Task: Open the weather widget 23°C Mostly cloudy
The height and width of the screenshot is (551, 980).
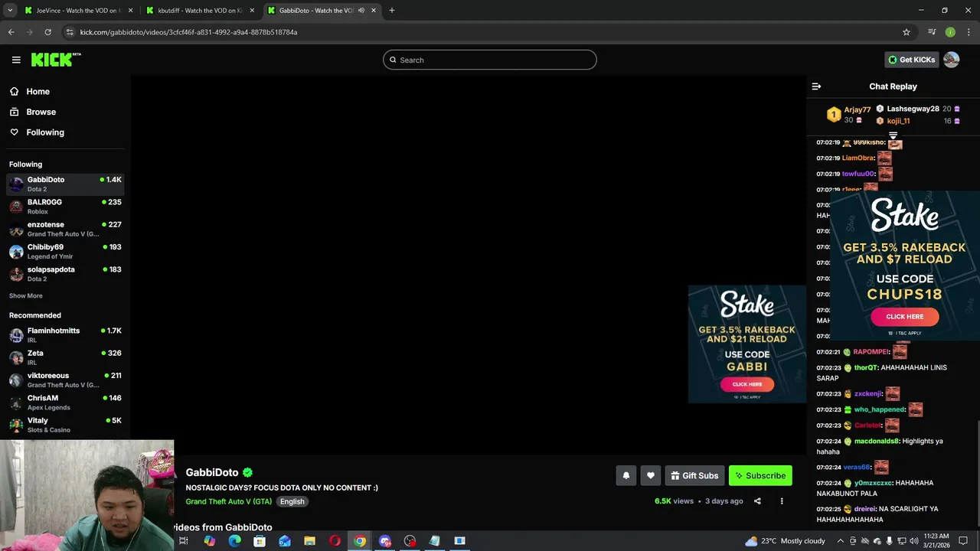Action: (786, 541)
